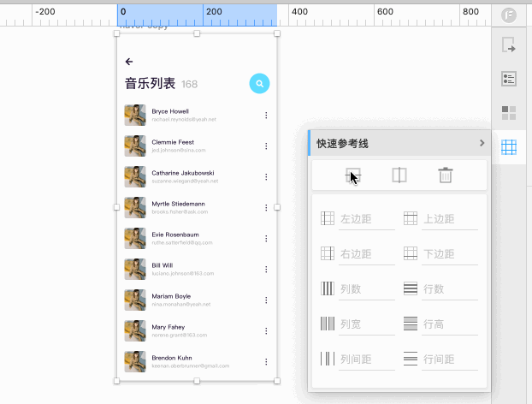The width and height of the screenshot is (532, 404).
Task: Click the row height icon
Action: (411, 324)
